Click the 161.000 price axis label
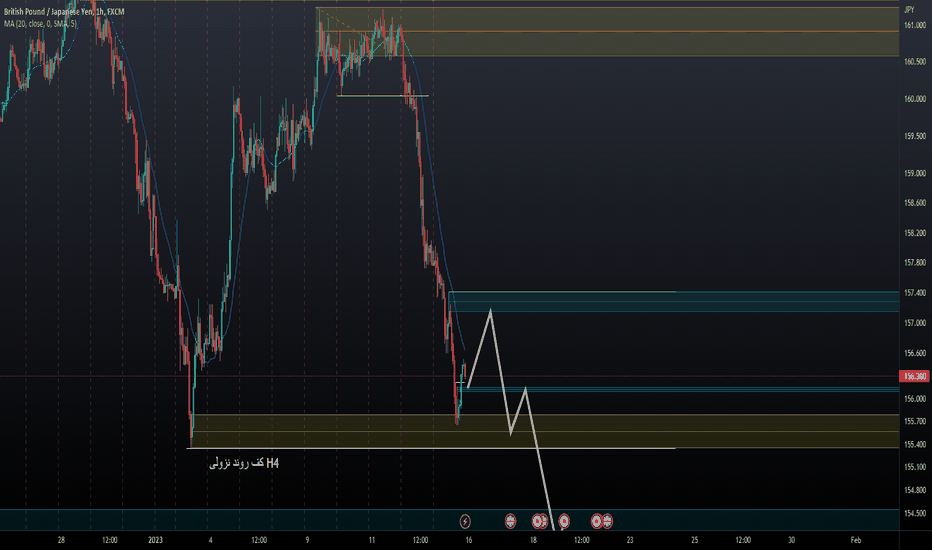Screen dimensions: 932x550 (915, 25)
